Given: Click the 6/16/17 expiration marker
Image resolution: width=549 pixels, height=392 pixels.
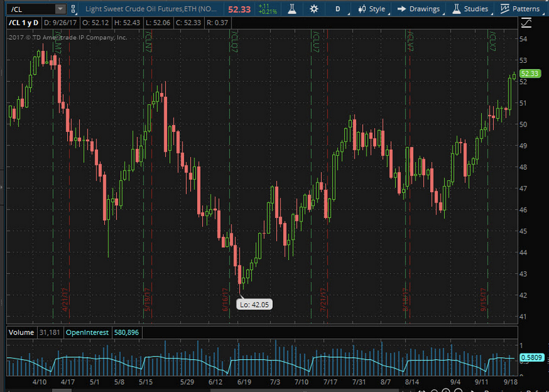Looking at the screenshot, I should coord(224,300).
